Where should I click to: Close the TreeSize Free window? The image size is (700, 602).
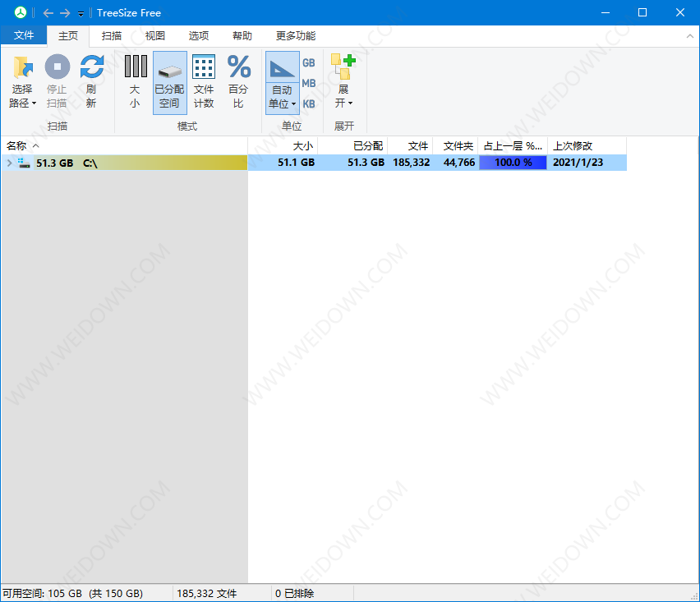point(680,12)
